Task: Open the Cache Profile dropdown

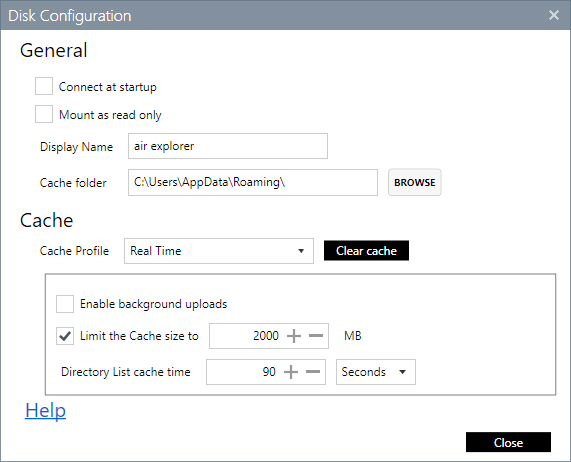Action: pyautogui.click(x=218, y=251)
